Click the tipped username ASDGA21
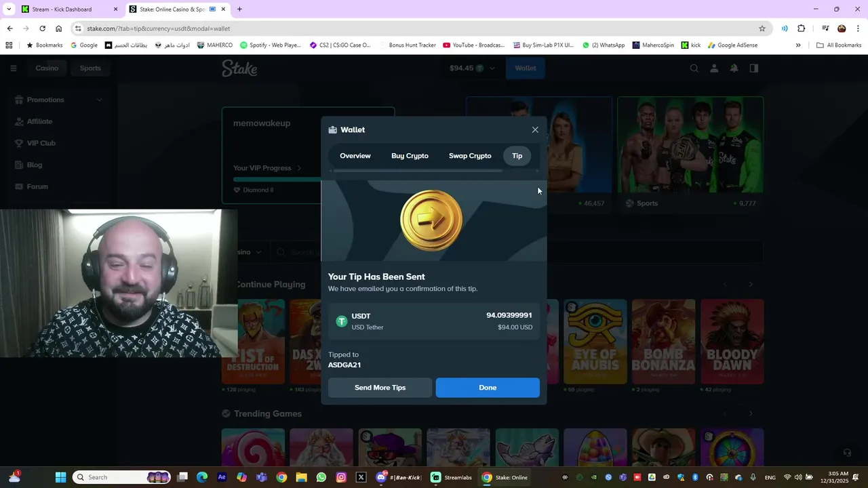 pyautogui.click(x=344, y=365)
